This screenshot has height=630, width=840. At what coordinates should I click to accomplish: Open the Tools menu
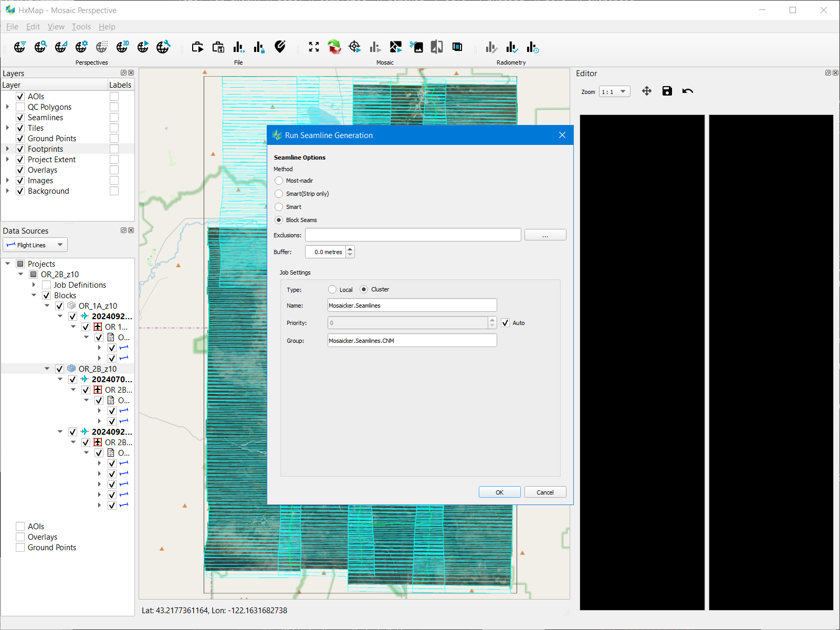point(81,27)
